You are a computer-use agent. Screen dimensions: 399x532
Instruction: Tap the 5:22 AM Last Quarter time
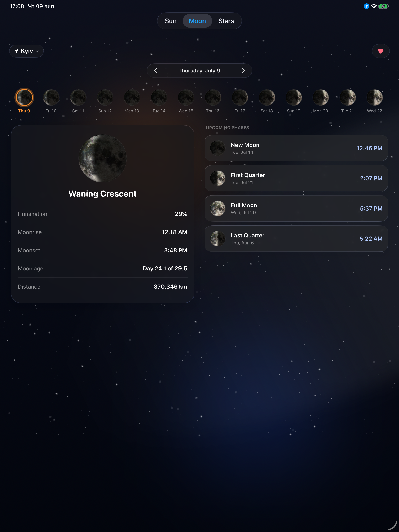tap(371, 239)
